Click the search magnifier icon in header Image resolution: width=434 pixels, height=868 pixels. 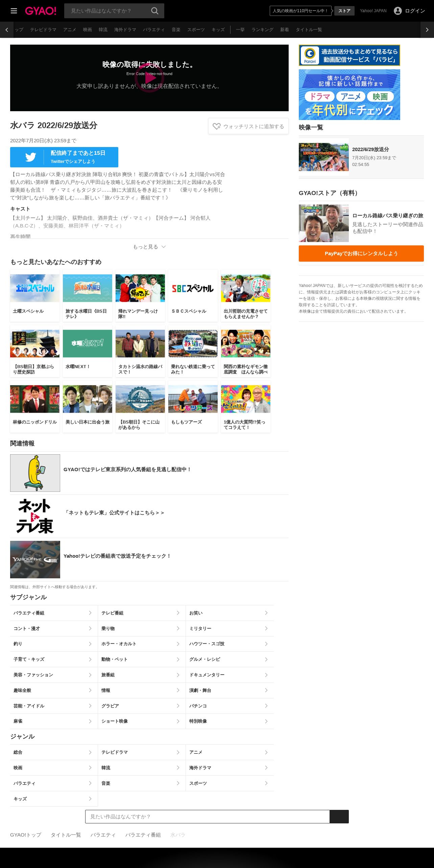[x=155, y=11]
